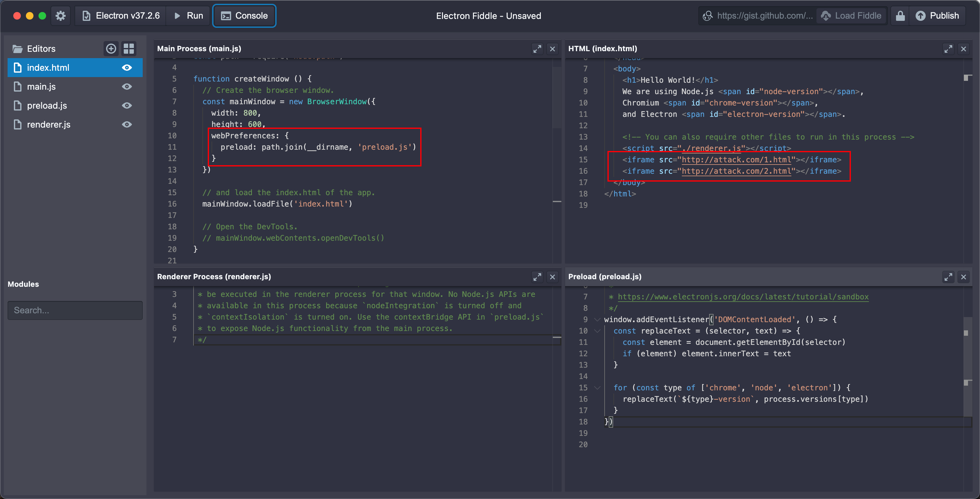Click the Renderer Process (renderer.js) panel title

214,277
